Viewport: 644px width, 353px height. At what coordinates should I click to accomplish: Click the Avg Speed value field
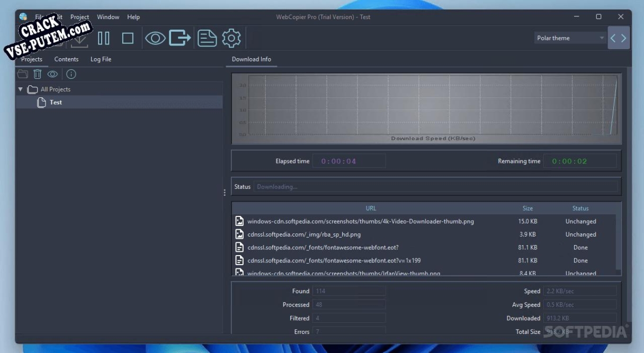(579, 305)
